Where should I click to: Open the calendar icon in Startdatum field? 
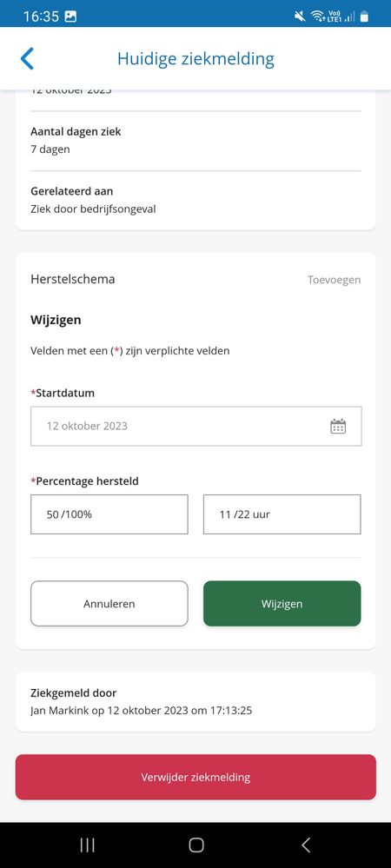(338, 427)
